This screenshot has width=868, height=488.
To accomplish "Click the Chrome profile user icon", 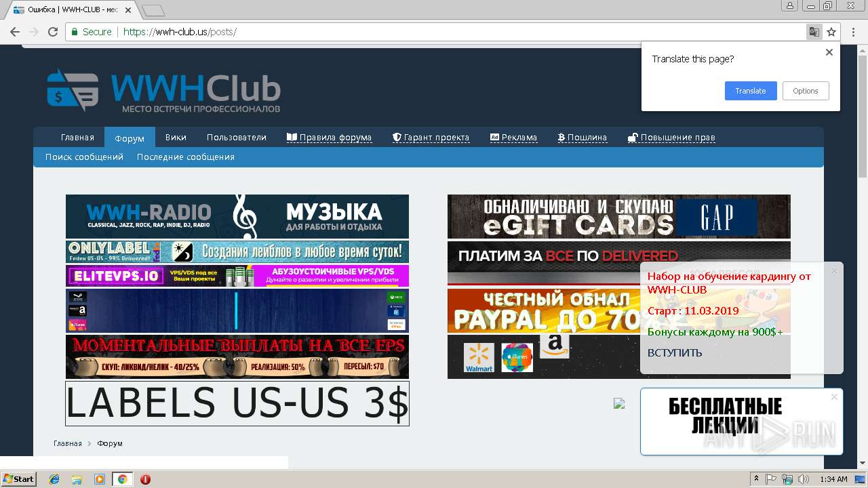I will [789, 6].
